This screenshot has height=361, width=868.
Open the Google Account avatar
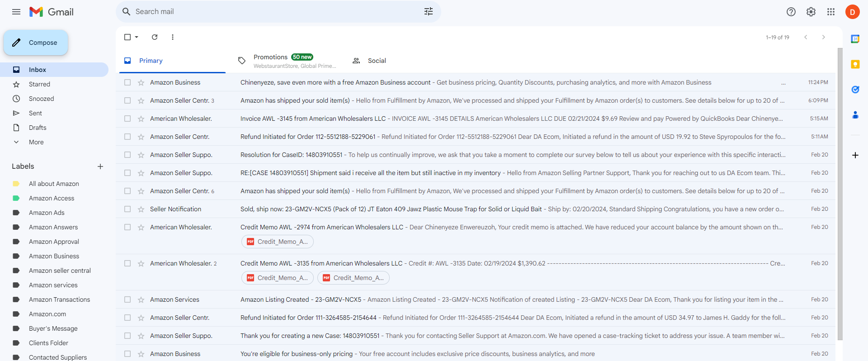point(853,12)
